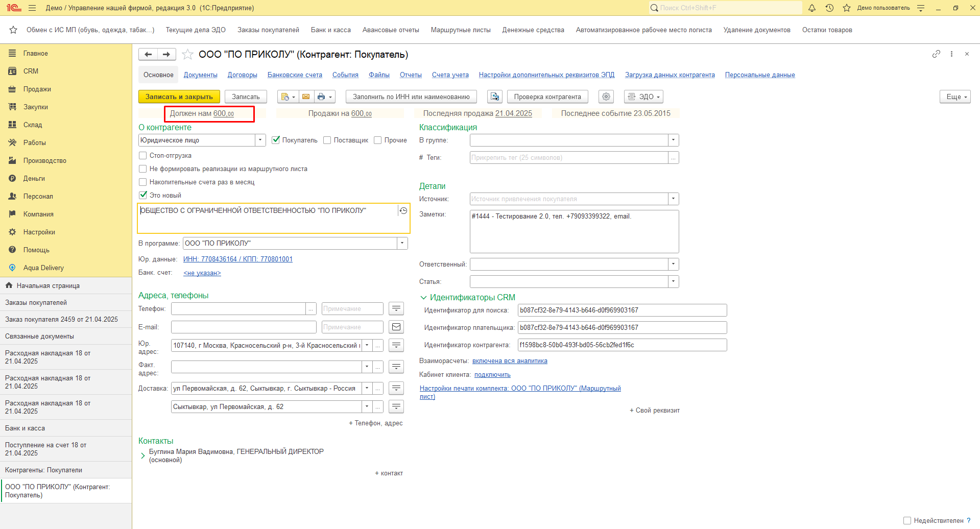Open Aqua Delivery section in sidebar

tap(43, 268)
